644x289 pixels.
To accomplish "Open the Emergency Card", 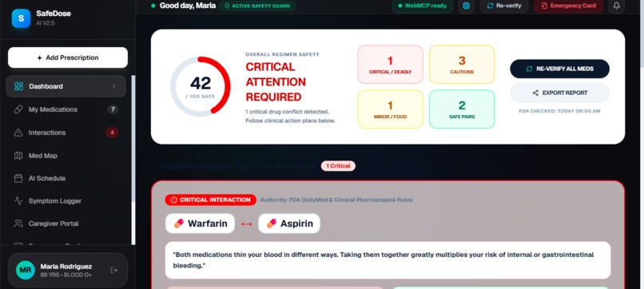I will point(568,6).
